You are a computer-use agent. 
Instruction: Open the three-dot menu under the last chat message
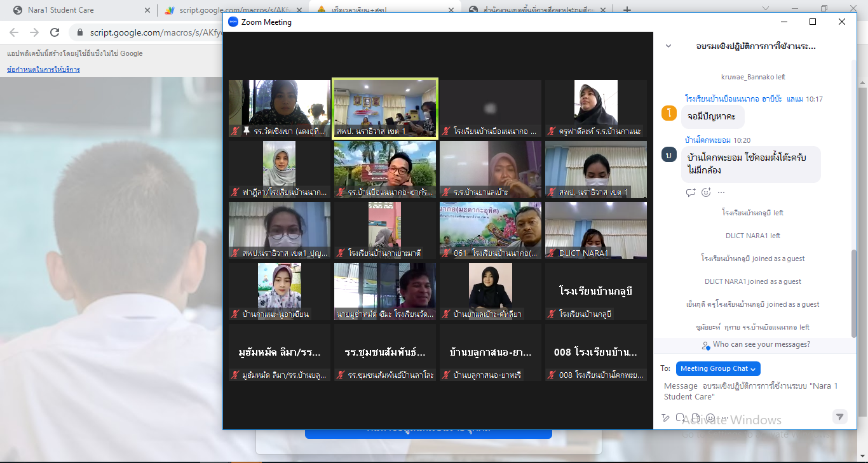[721, 192]
